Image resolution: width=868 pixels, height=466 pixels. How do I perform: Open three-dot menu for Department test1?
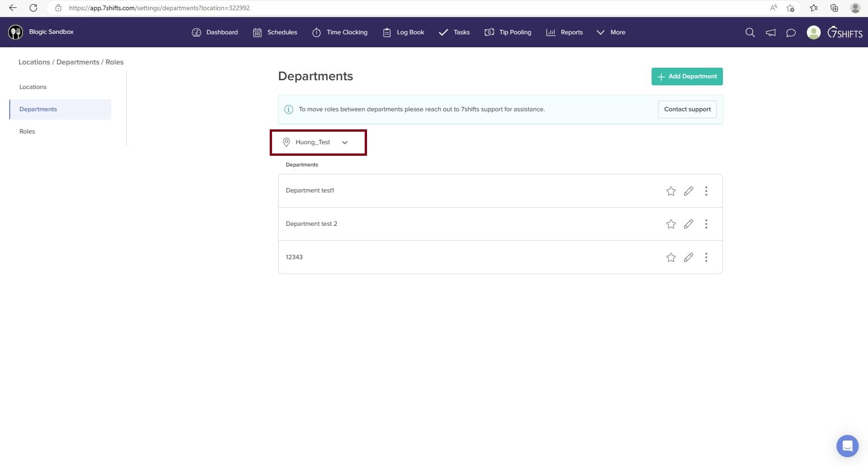click(706, 191)
